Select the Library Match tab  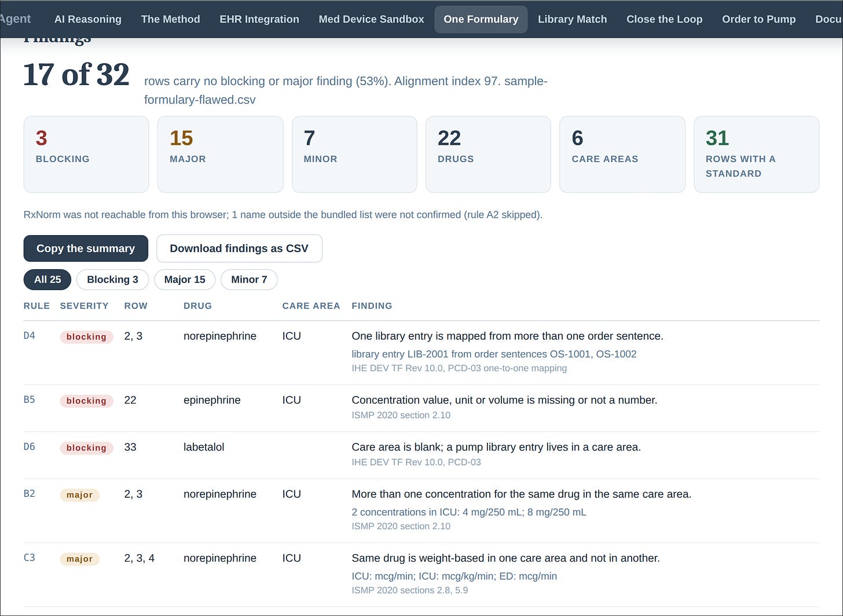pos(572,19)
